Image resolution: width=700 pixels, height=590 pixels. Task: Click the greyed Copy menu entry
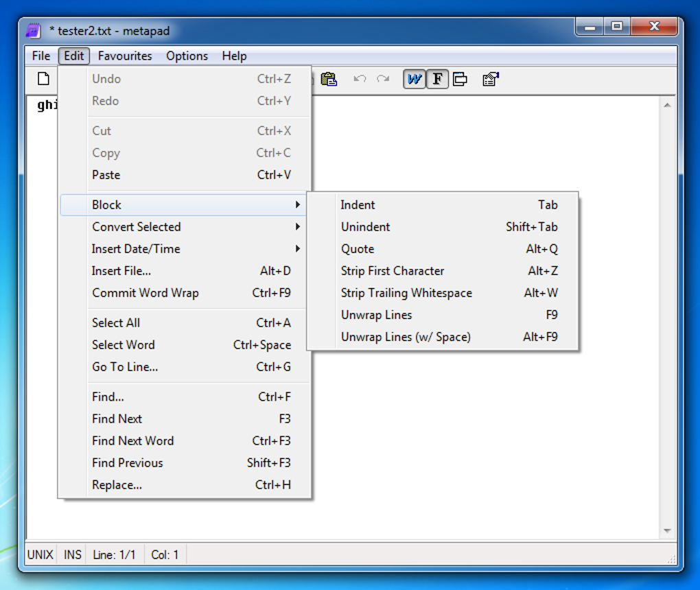click(185, 152)
